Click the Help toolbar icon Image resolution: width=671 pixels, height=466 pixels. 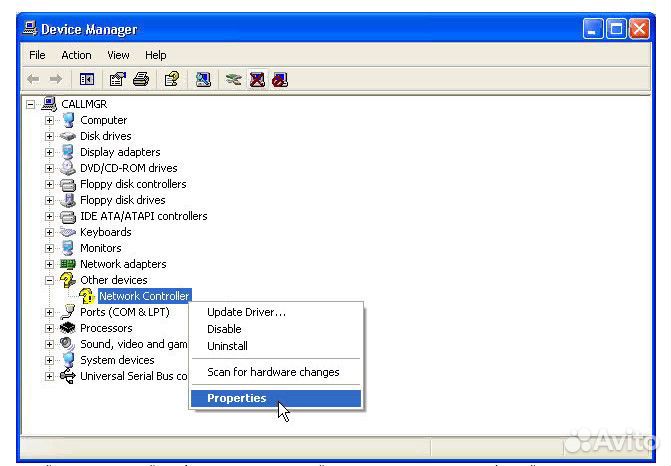172,80
